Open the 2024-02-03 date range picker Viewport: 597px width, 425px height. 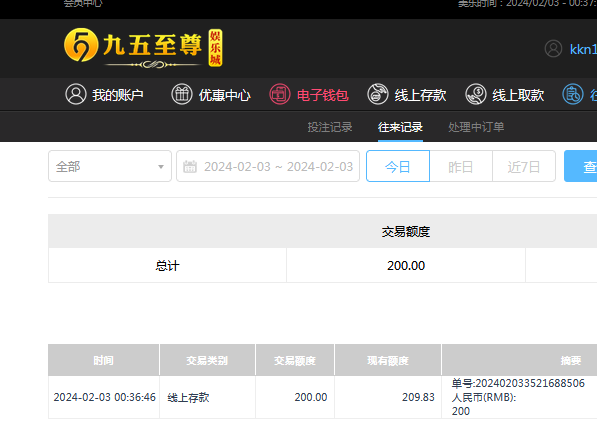268,166
